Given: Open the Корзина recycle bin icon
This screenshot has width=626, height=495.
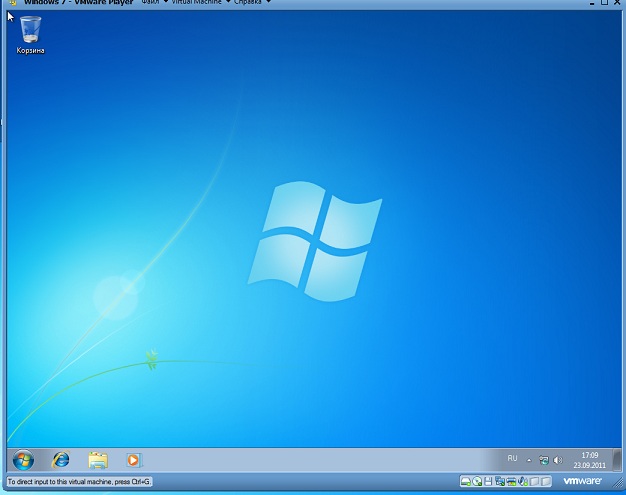Looking at the screenshot, I should tap(30, 34).
